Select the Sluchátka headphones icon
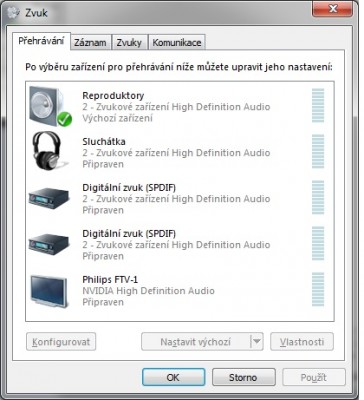Image resolution: width=364 pixels, height=400 pixels. tap(49, 152)
